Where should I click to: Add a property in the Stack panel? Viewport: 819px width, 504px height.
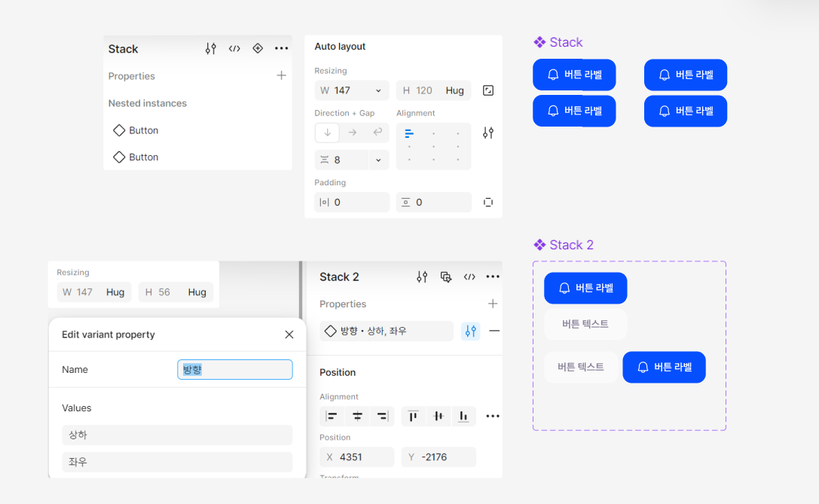[x=282, y=76]
